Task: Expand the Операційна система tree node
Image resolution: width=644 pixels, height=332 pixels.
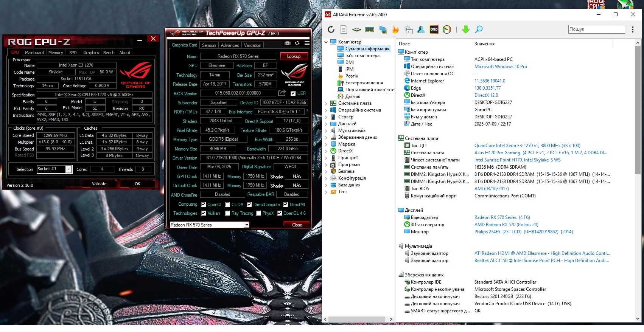Action: point(326,110)
